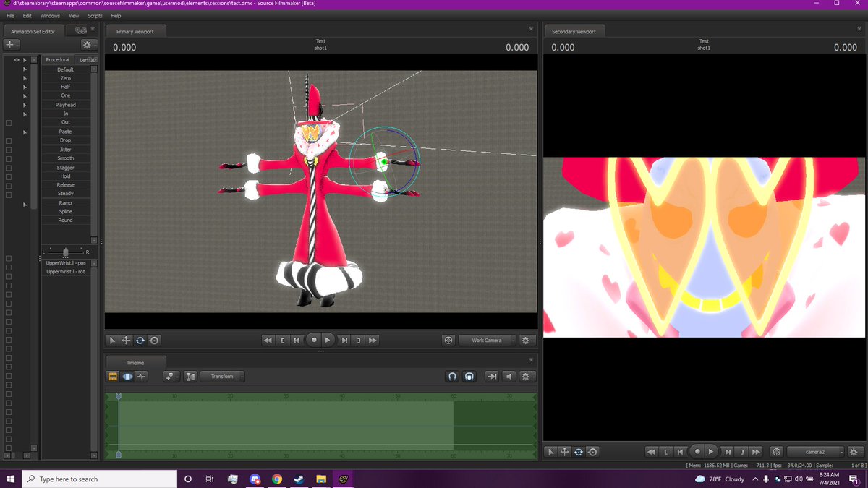Choose the selection arrow tool in Secondary Viewport
The width and height of the screenshot is (868, 488).
click(x=551, y=451)
